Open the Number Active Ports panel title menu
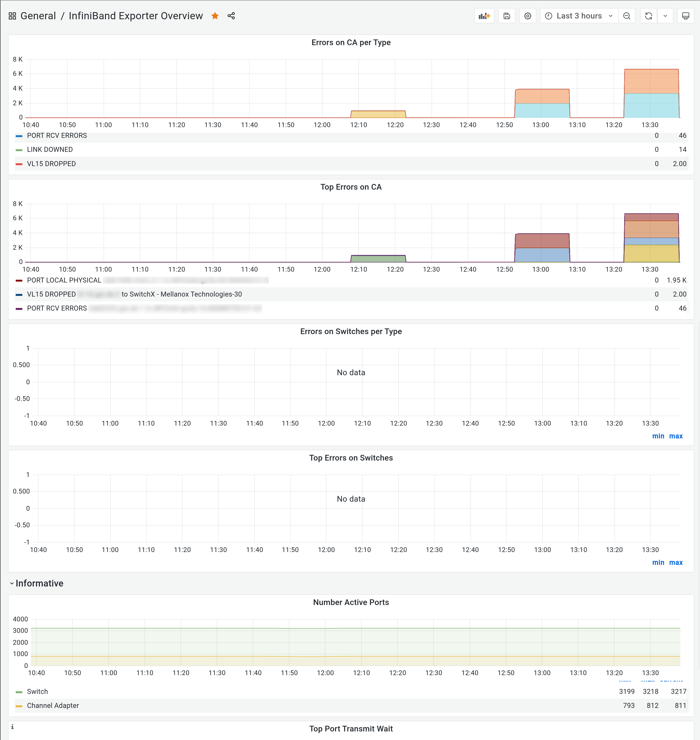 (351, 602)
